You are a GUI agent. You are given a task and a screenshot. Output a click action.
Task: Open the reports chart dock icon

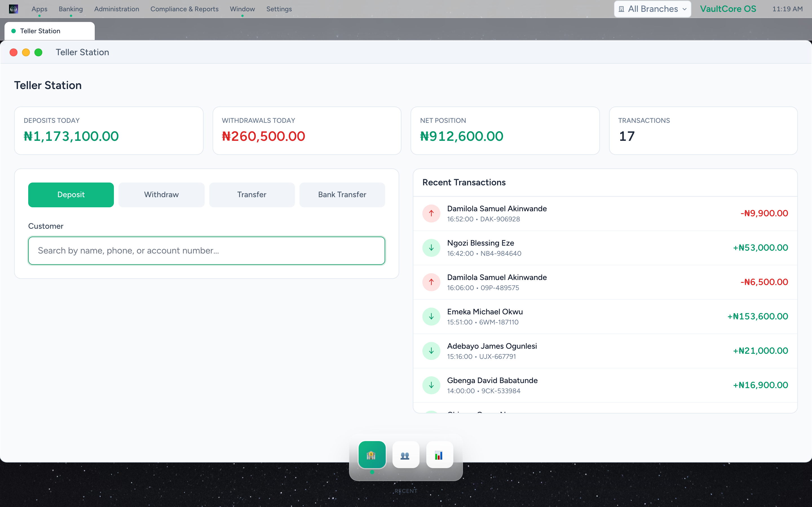(x=440, y=455)
